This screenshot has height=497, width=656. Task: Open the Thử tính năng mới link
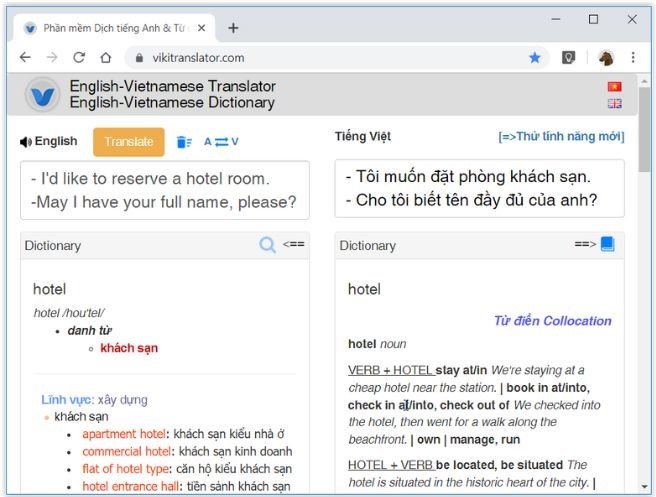tap(560, 137)
